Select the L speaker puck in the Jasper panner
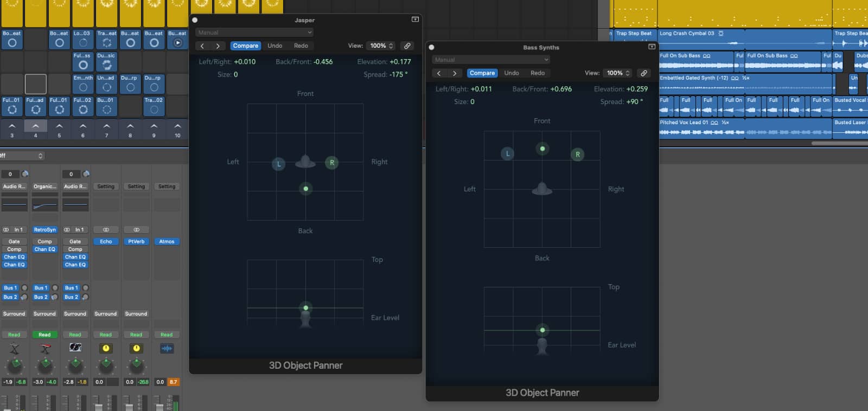 coord(279,163)
